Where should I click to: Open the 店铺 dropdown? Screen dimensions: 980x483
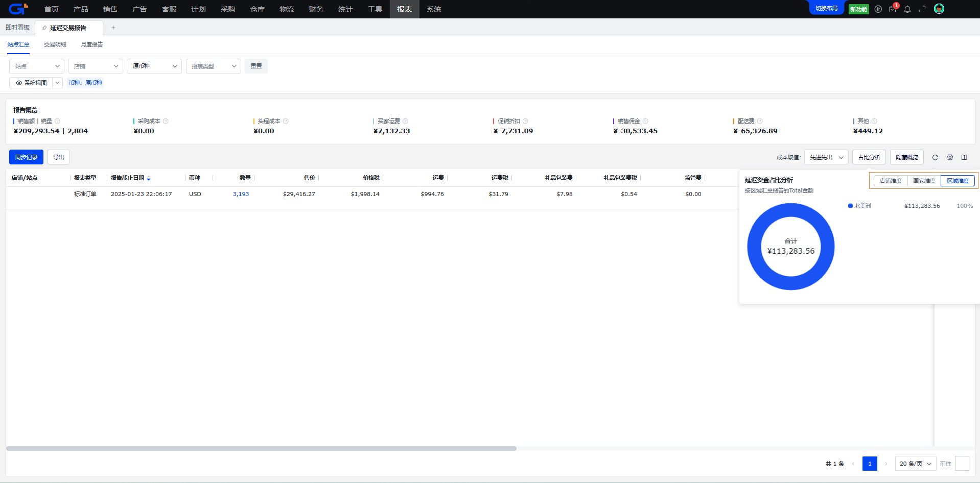coord(96,66)
